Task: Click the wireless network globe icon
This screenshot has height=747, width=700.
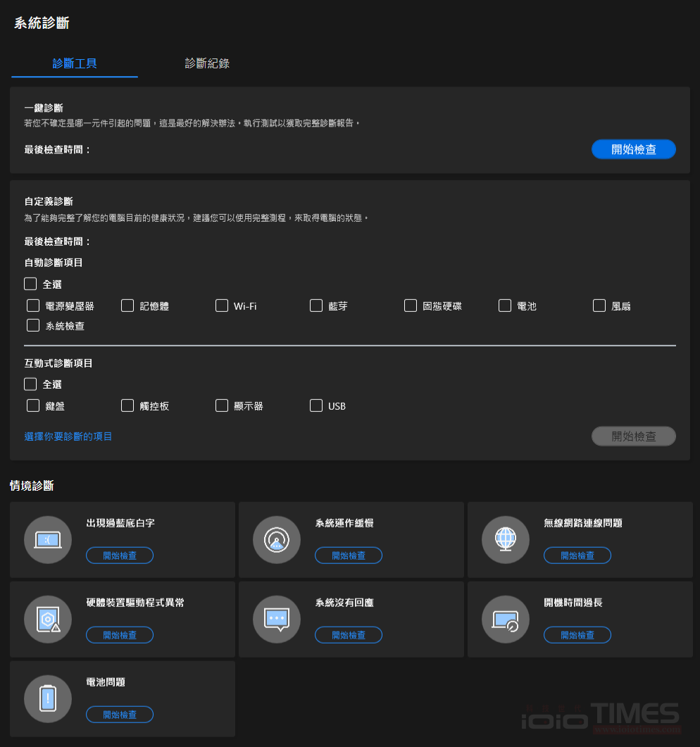Action: (506, 540)
